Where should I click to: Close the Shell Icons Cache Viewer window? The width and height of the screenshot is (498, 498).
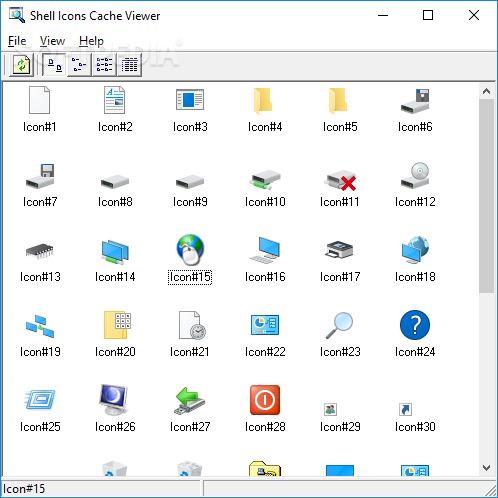[474, 15]
